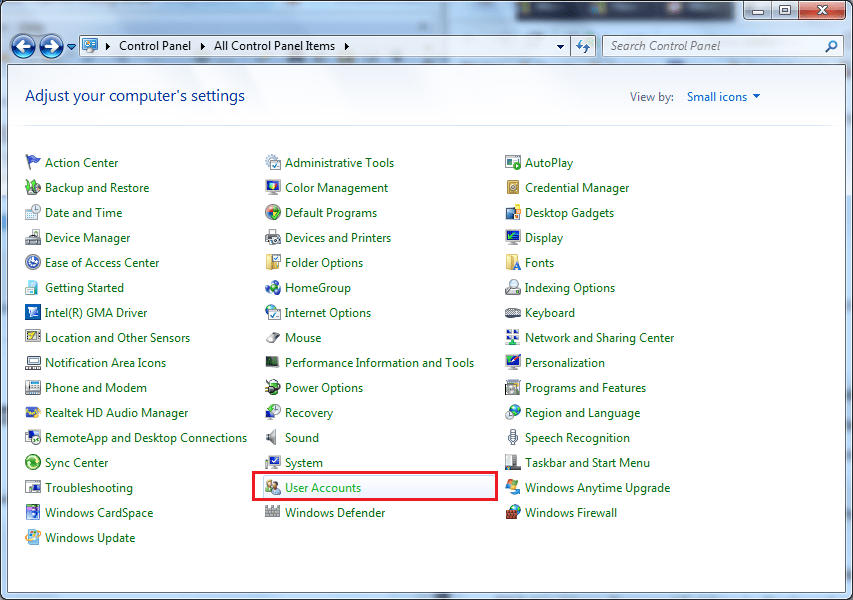Click the AutoPlay icon
This screenshot has width=853, height=600.
[x=513, y=162]
